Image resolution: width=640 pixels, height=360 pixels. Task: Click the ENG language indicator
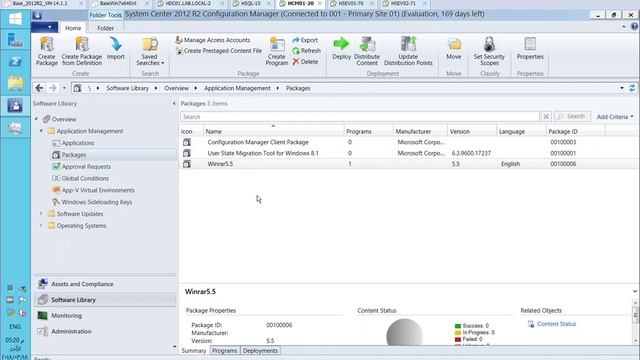[x=15, y=327]
